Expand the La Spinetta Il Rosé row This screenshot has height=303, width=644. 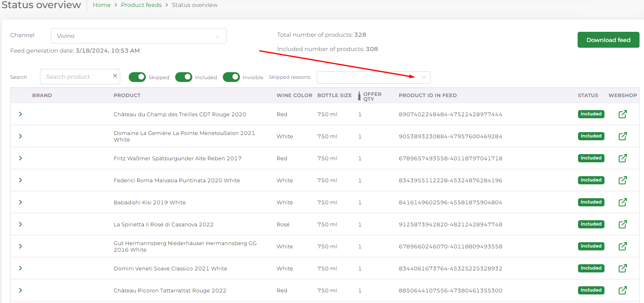(x=20, y=224)
